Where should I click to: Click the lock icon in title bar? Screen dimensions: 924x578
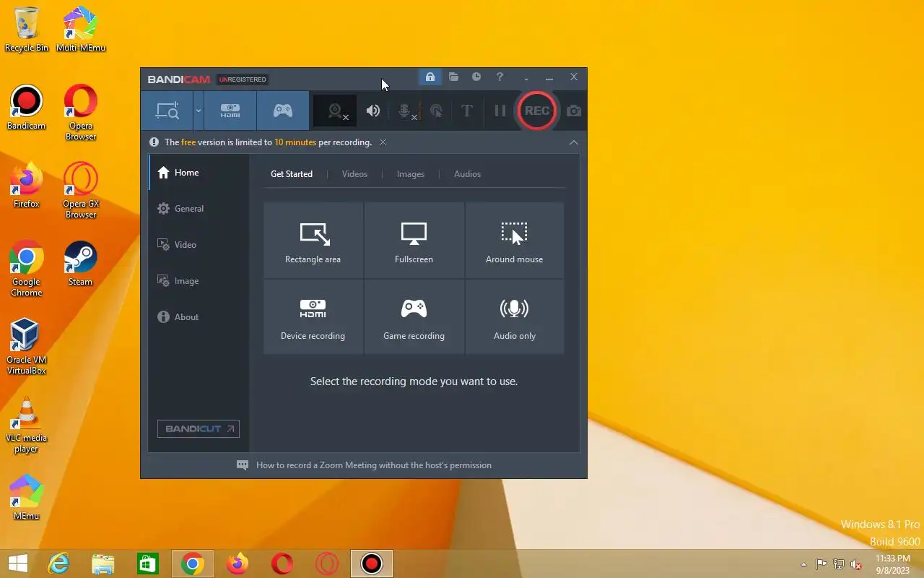(x=430, y=77)
